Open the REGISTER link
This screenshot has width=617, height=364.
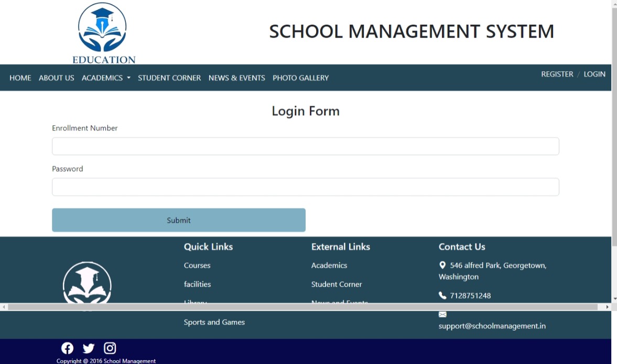coord(557,74)
